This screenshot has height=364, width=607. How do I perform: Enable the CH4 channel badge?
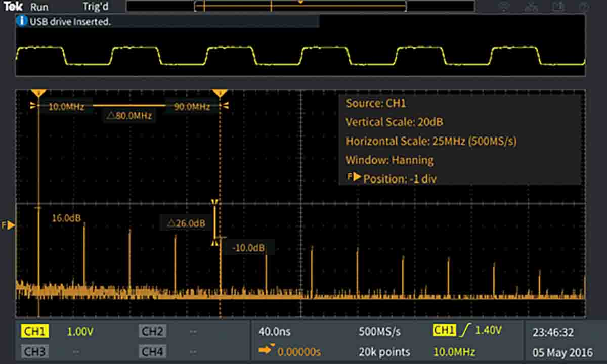(152, 351)
